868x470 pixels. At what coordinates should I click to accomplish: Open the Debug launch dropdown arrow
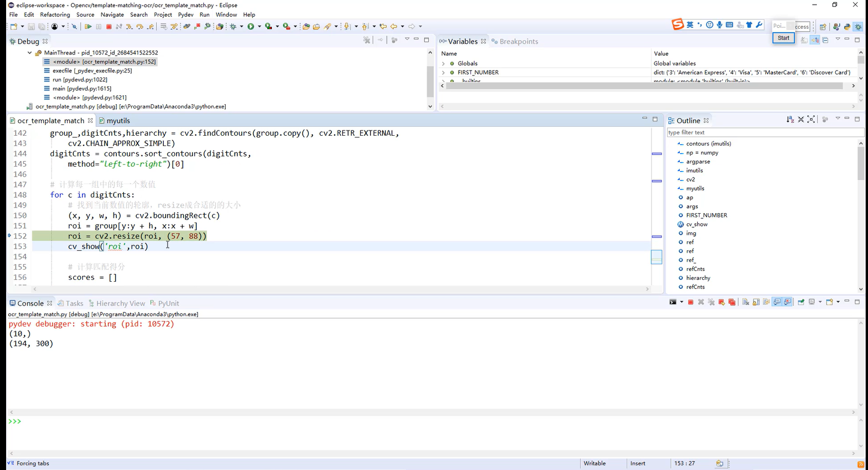pos(241,26)
